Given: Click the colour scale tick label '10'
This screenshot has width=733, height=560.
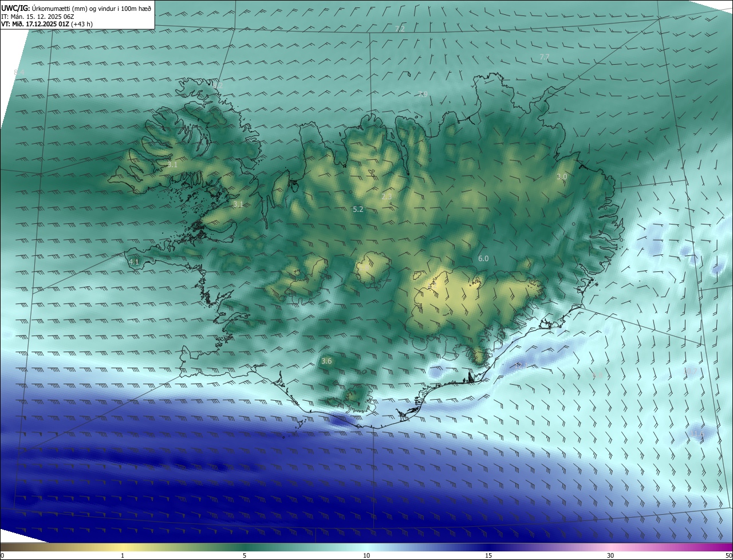Looking at the screenshot, I should [x=366, y=555].
